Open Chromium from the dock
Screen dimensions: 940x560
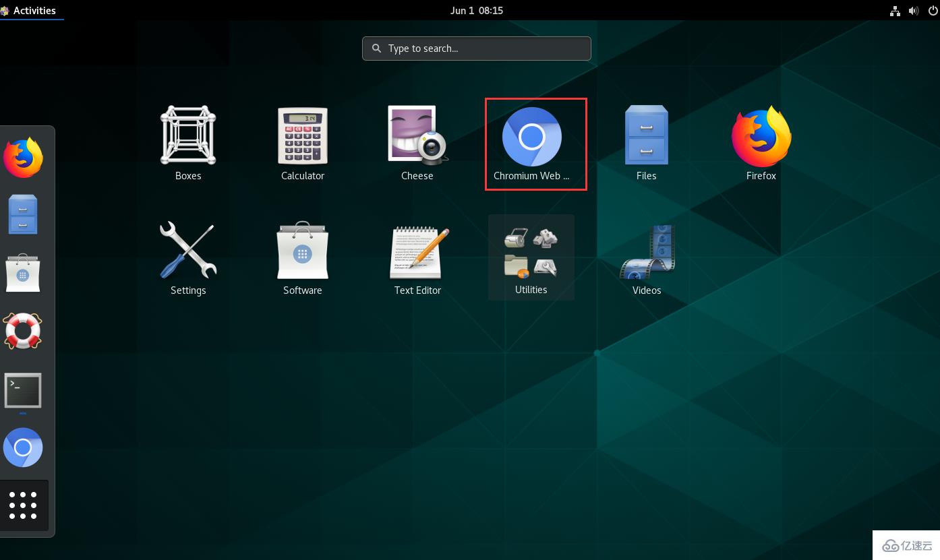click(23, 447)
